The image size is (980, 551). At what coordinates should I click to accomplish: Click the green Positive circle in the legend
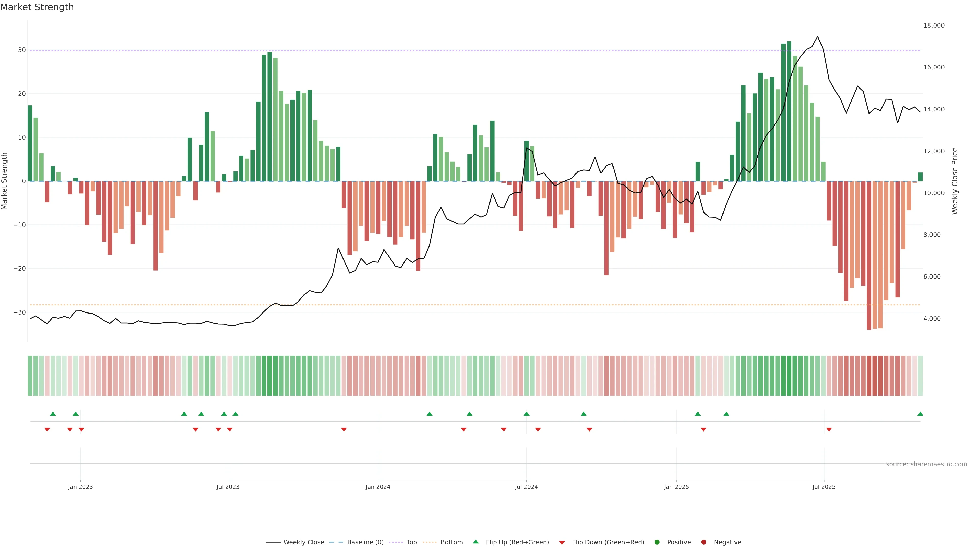(657, 542)
